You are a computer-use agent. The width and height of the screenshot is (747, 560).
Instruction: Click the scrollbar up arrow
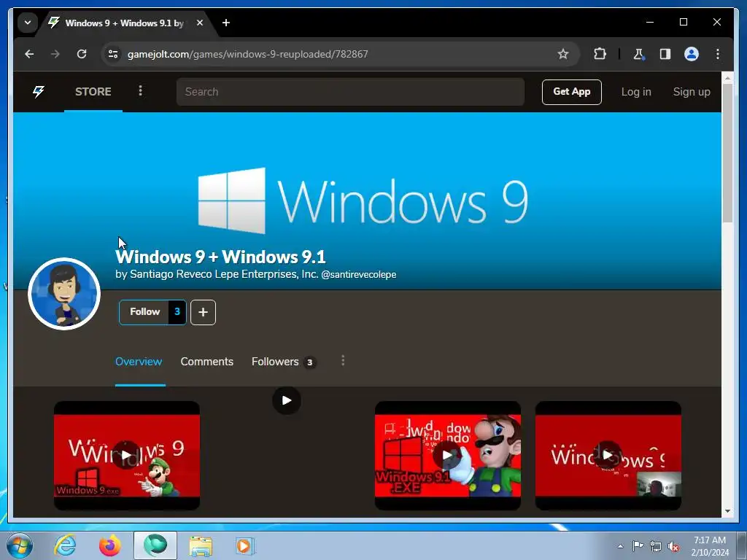[727, 77]
